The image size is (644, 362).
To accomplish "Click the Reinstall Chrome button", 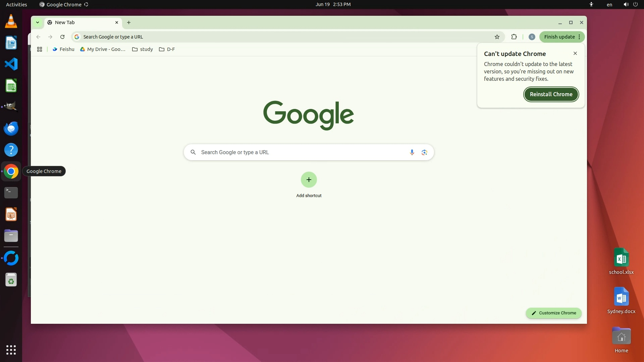I will [x=551, y=94].
